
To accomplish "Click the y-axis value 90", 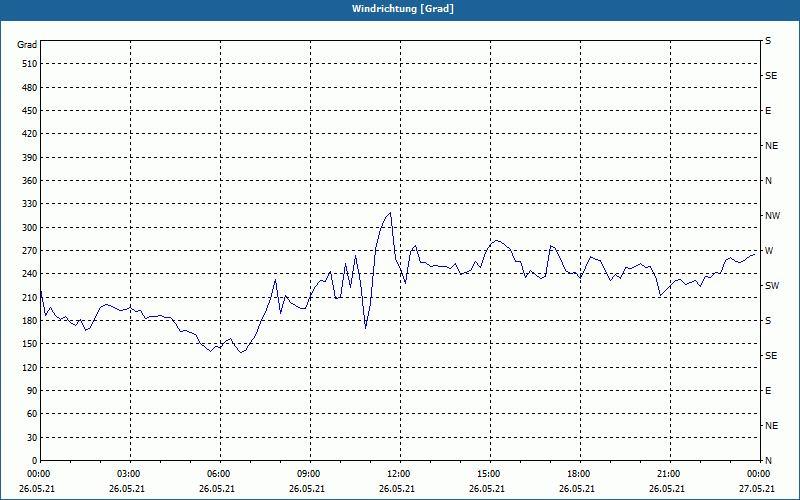I will 32,391.
